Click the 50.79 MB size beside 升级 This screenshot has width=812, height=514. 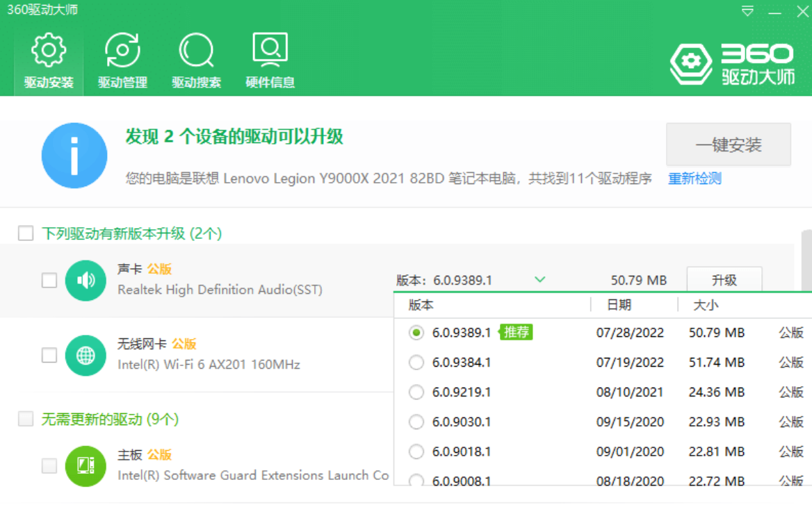[x=638, y=281]
